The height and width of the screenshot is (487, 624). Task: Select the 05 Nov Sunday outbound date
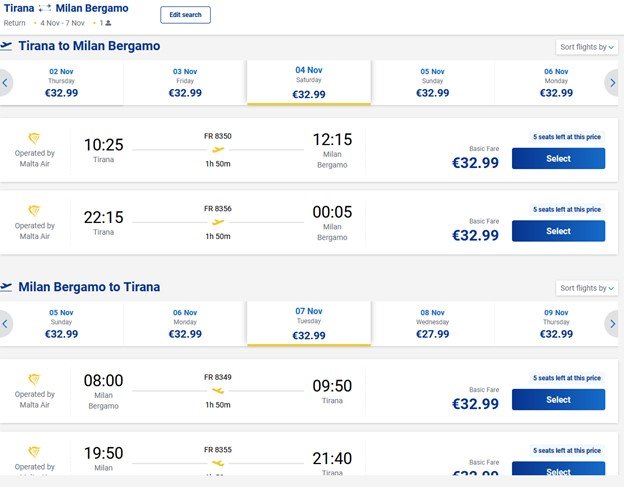coord(432,82)
